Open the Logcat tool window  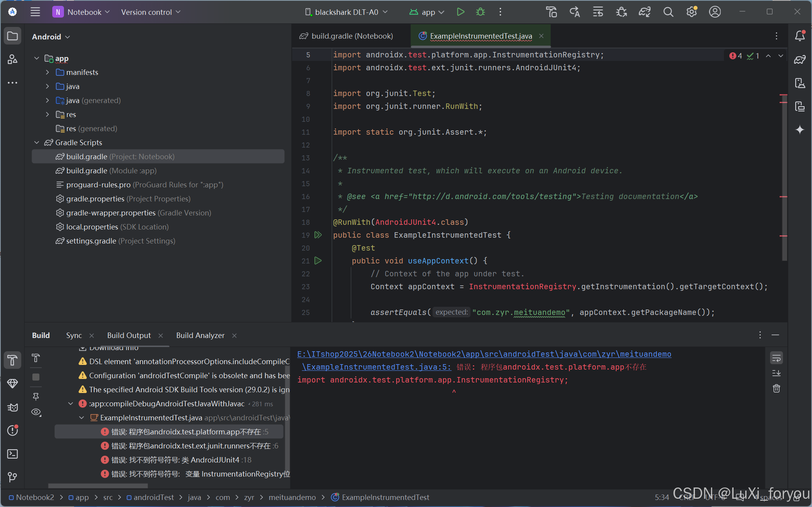[x=12, y=407]
